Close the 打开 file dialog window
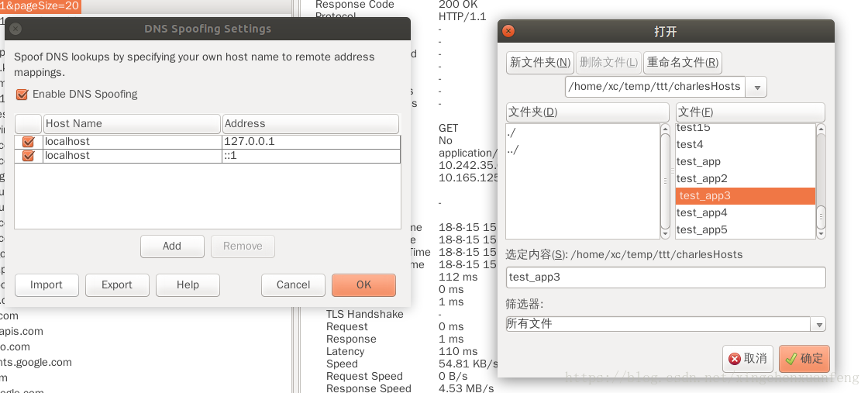Screen dimensions: 868x393 click(x=508, y=32)
